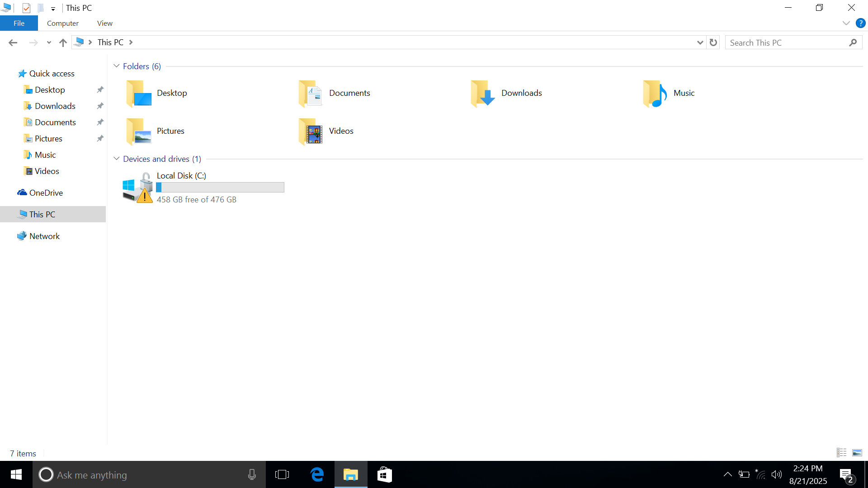
Task: Click the '458 GB free of 476 GB' text
Action: coord(197,200)
